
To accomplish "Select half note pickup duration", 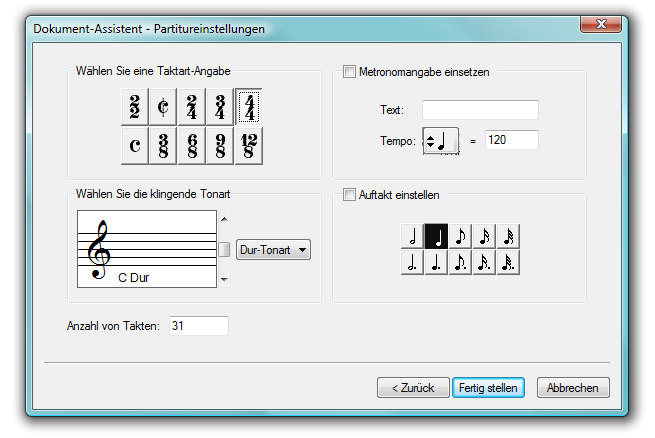I will click(412, 237).
